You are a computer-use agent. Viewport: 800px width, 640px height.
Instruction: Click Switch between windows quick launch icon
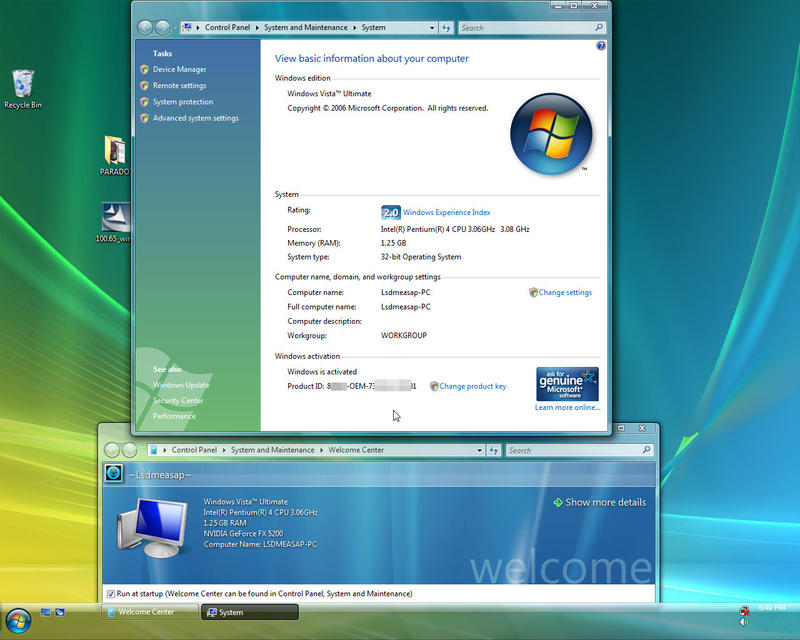[60, 612]
